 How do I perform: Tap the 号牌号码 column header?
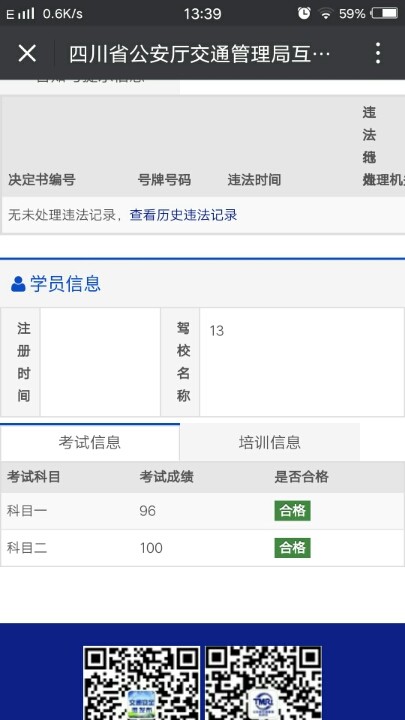click(164, 180)
